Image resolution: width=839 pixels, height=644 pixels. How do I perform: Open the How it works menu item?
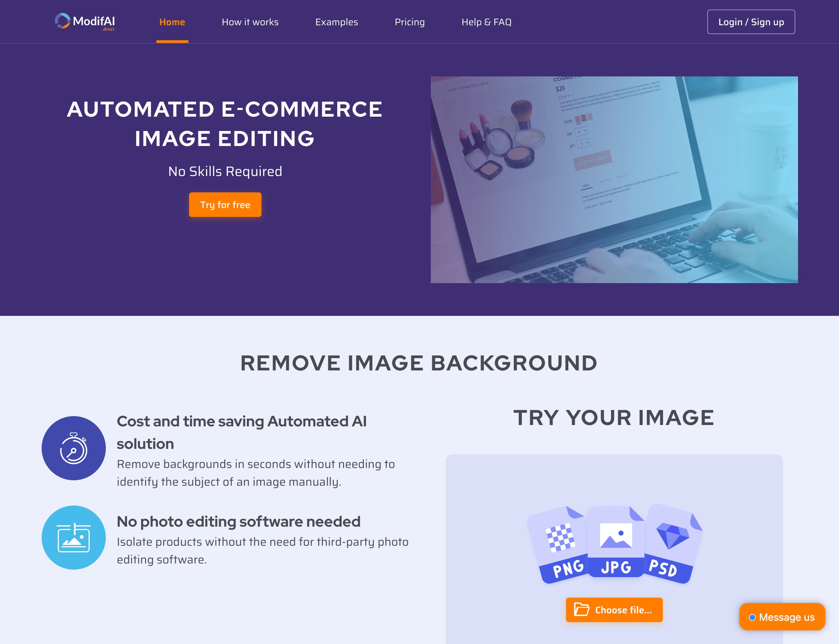coord(250,21)
